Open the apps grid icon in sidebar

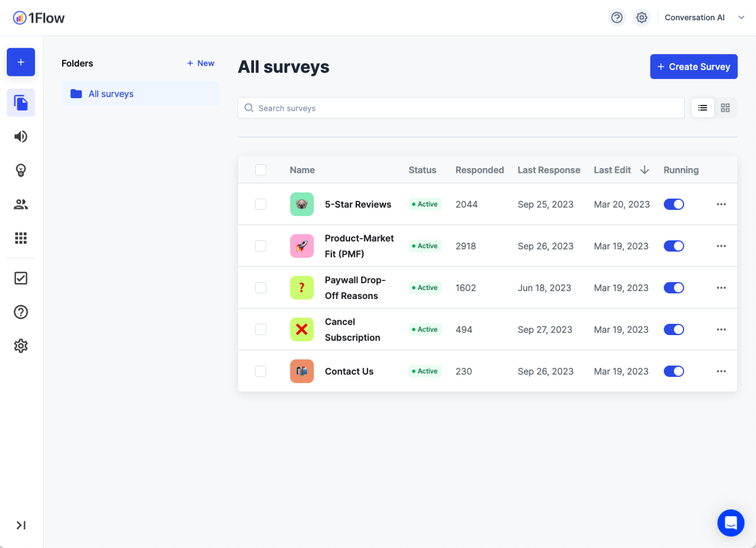[x=21, y=238]
